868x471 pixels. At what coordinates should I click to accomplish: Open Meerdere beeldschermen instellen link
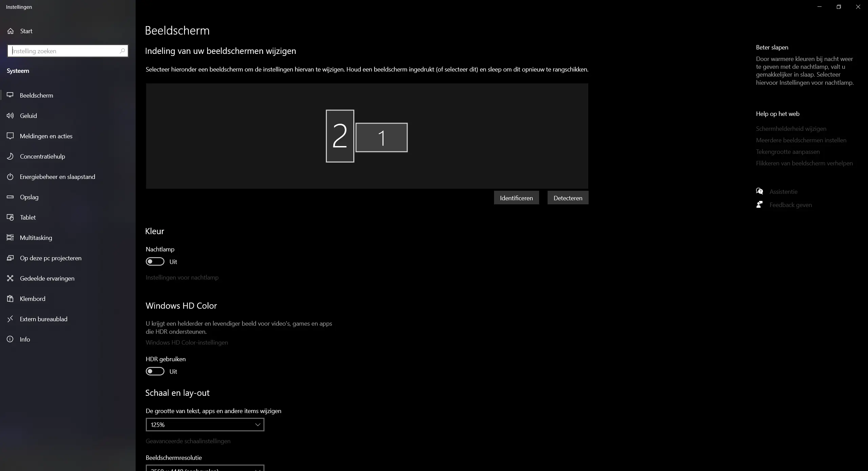pos(801,140)
